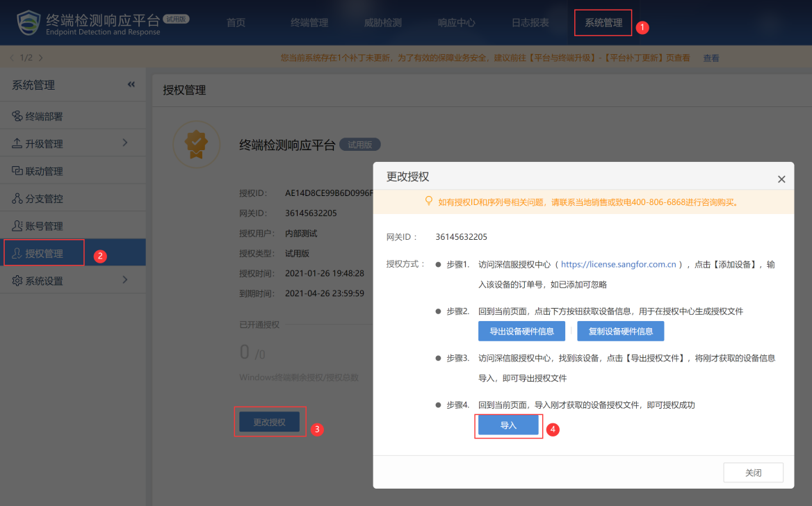Viewport: 812px width, 506px height.
Task: Open the 日志报表 tab
Action: [530, 23]
